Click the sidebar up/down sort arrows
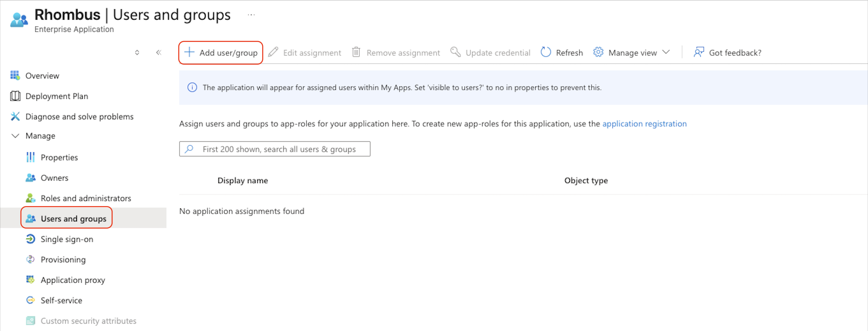The width and height of the screenshot is (868, 331). [x=137, y=52]
